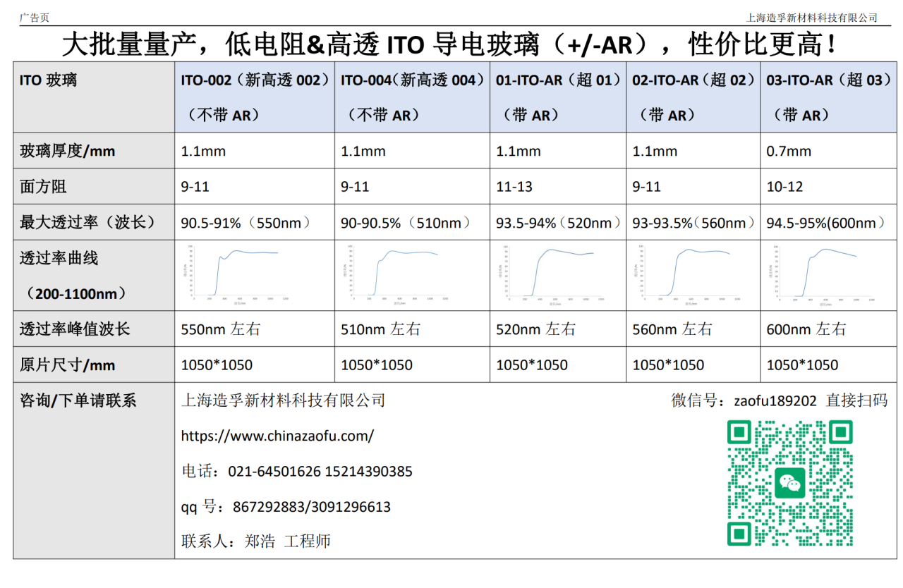Select the 03-ITO-AR (超 03) column header
The height and width of the screenshot is (588, 903).
(828, 80)
